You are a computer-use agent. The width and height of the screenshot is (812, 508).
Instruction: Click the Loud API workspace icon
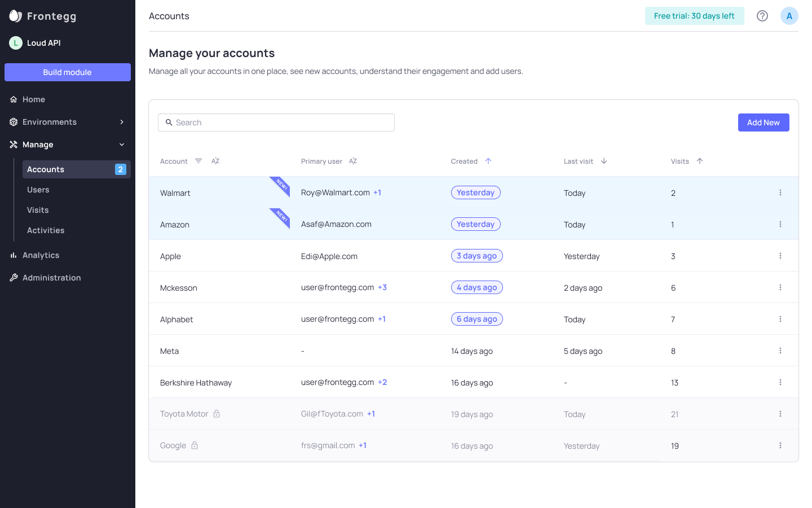point(15,42)
